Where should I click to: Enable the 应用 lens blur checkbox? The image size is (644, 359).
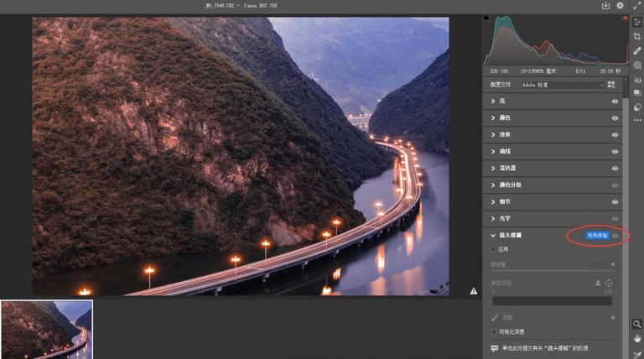(493, 249)
